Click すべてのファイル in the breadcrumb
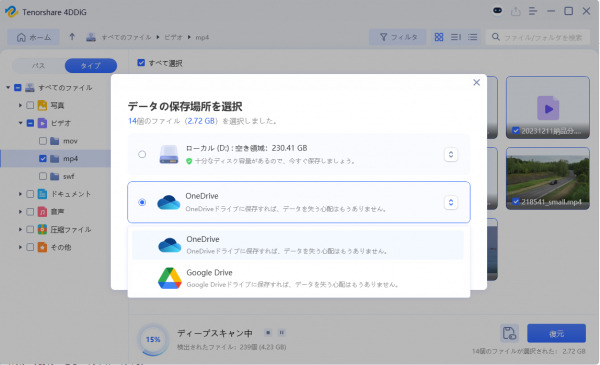600x365 pixels. pos(126,37)
